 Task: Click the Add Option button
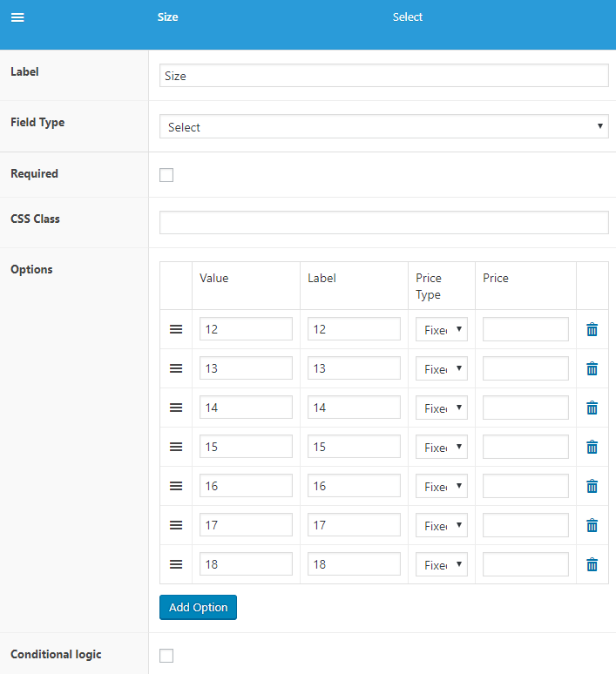tap(198, 607)
